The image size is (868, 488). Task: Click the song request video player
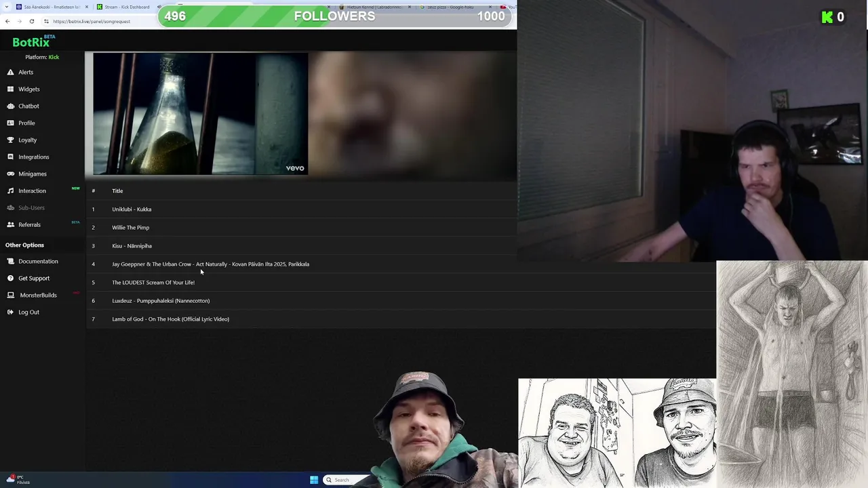tap(201, 114)
